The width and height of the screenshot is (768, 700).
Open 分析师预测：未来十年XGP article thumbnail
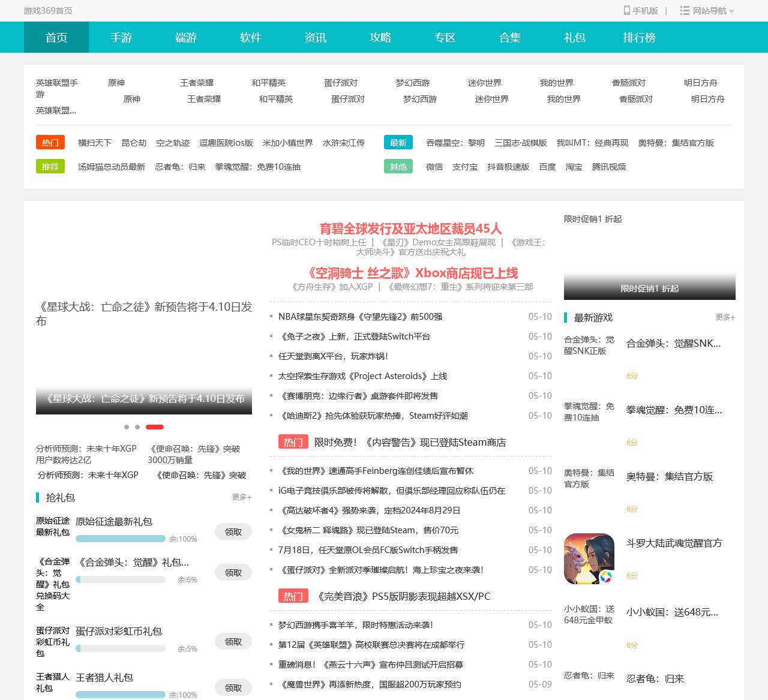click(88, 454)
